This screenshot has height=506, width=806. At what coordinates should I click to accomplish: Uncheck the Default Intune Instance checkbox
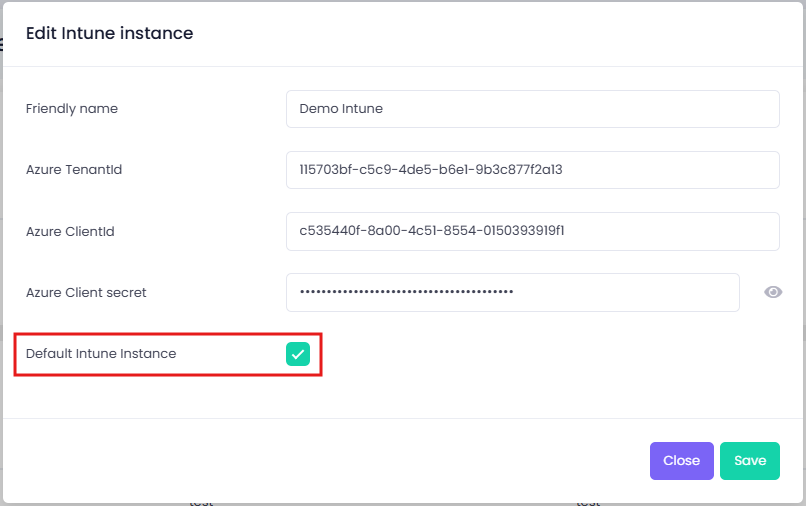tap(298, 354)
